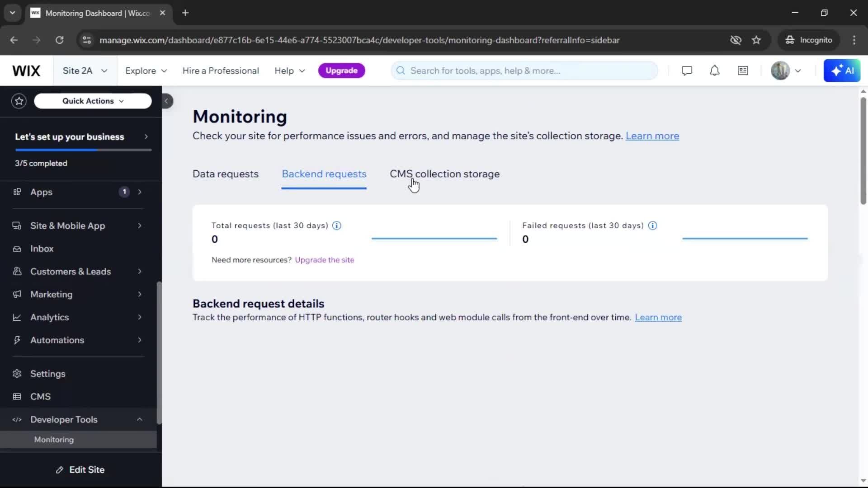Click the Settings gear icon in sidebar

click(x=17, y=374)
